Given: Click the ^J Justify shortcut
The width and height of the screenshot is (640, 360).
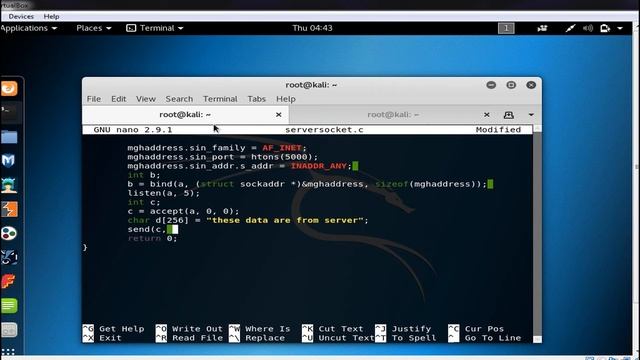Looking at the screenshot, I should [x=403, y=329].
